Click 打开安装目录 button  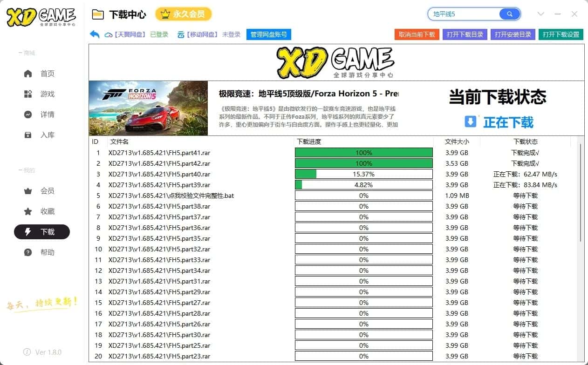(513, 34)
